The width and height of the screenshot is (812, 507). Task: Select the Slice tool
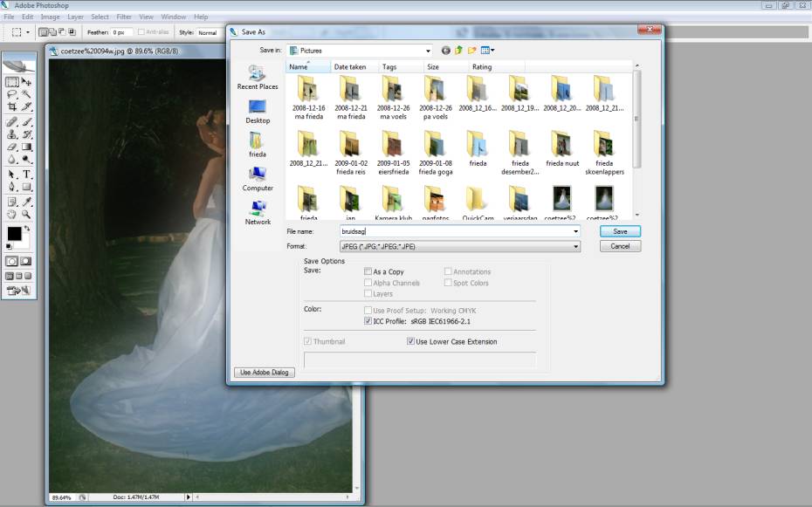[x=26, y=107]
